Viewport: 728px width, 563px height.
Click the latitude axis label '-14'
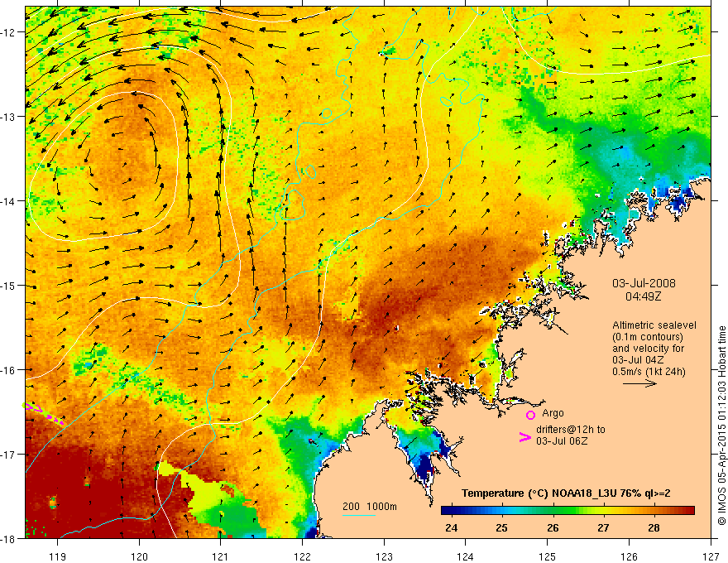pos(8,201)
